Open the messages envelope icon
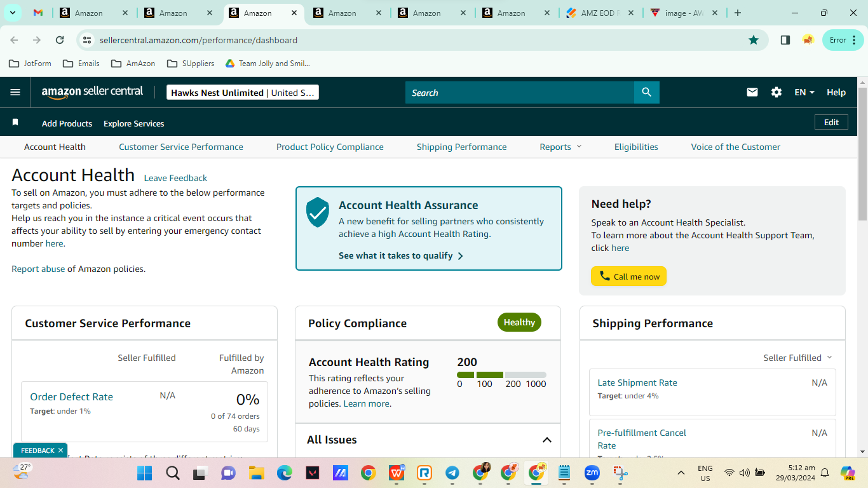 pyautogui.click(x=752, y=92)
